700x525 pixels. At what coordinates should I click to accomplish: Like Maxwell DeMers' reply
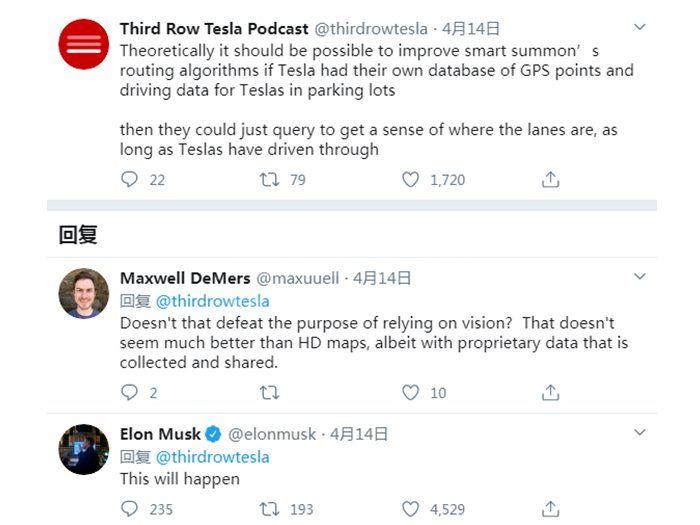pos(410,393)
